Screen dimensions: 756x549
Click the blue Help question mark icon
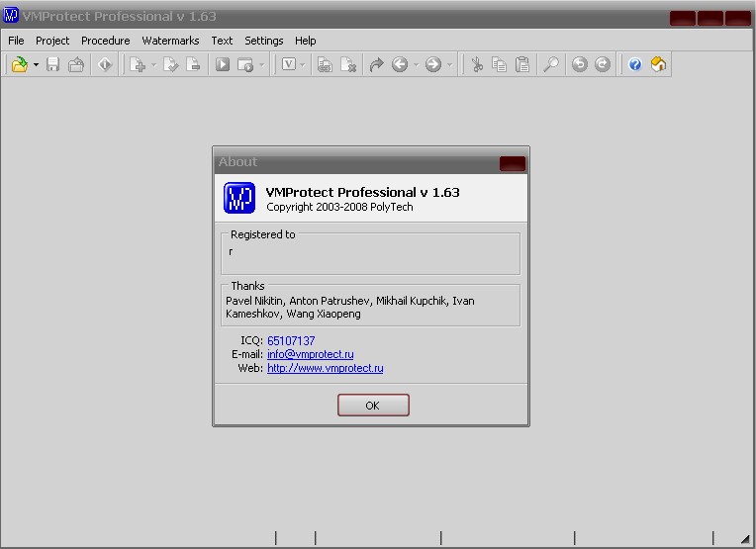pos(635,64)
